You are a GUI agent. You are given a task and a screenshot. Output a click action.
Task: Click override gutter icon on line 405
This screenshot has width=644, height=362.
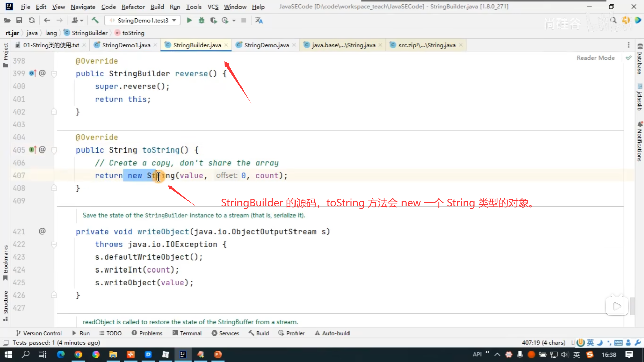click(32, 150)
